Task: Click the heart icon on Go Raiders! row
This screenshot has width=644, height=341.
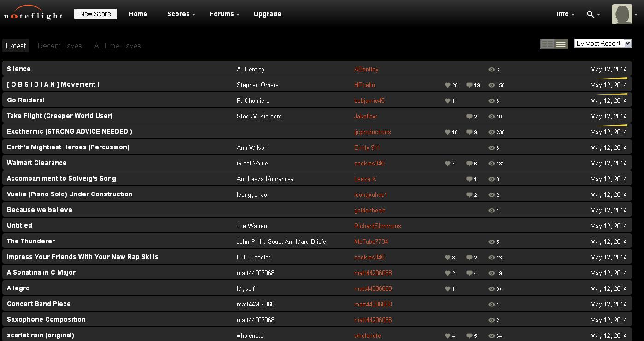Action: pos(447,101)
